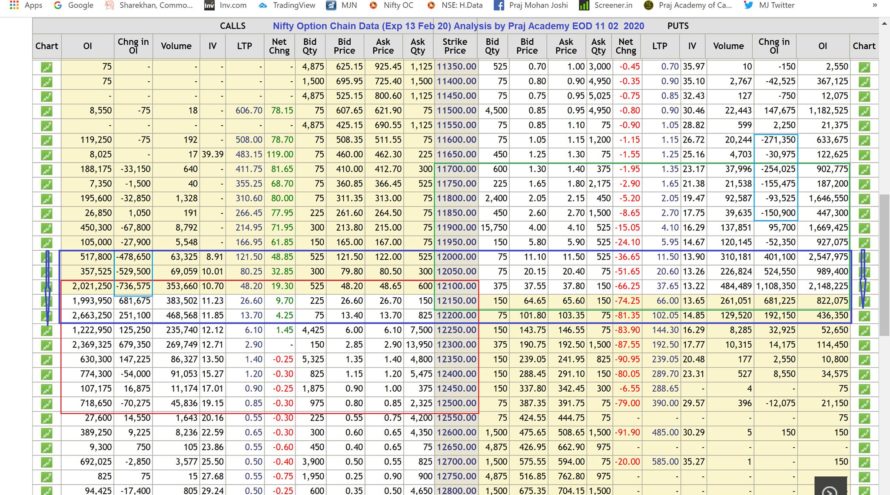Open puts chart icon for strike 11750.00
The width and height of the screenshot is (890, 495).
(864, 184)
